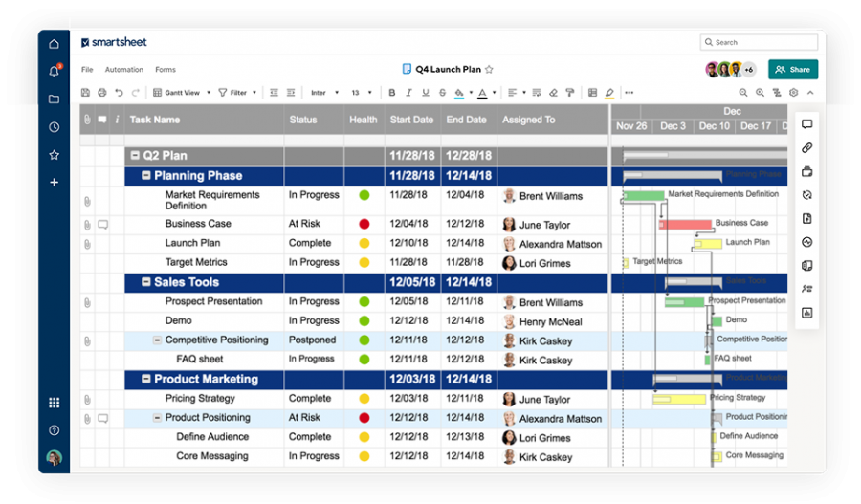The height and width of the screenshot is (504, 861).
Task: Open the Automation menu
Action: [124, 70]
